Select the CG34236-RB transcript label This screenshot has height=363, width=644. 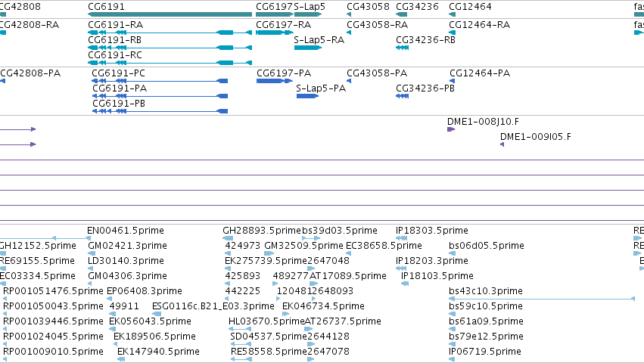(x=425, y=40)
